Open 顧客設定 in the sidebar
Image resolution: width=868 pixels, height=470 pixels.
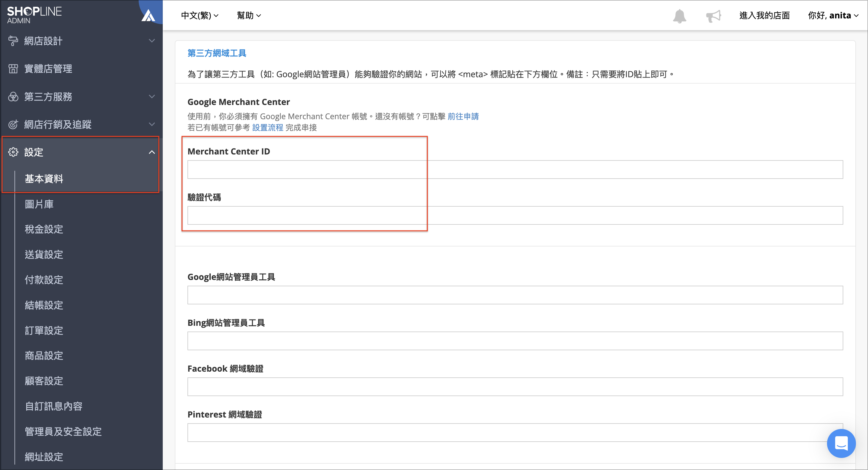(44, 381)
